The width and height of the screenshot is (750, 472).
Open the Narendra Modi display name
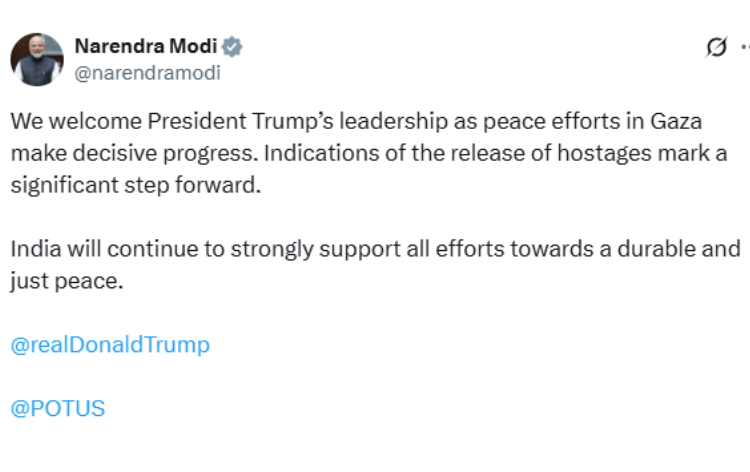tap(146, 47)
